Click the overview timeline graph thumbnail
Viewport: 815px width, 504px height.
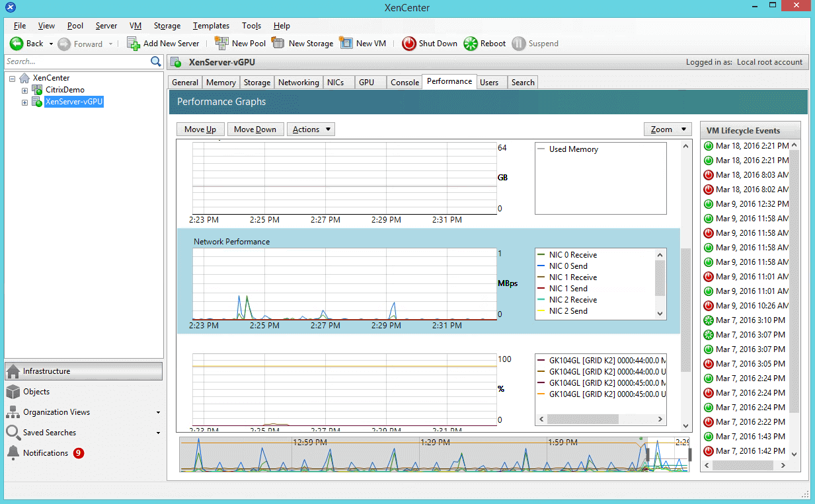pos(435,454)
